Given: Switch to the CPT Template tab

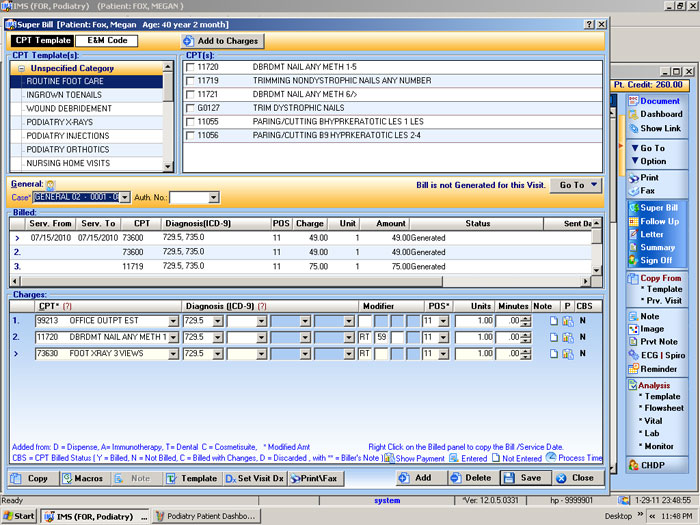Looking at the screenshot, I should [x=43, y=41].
